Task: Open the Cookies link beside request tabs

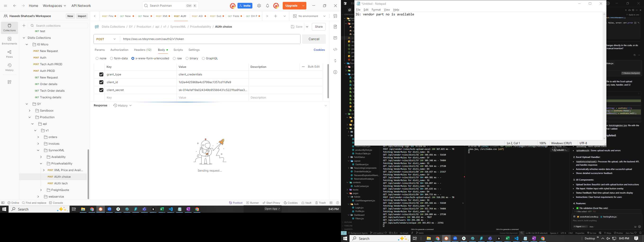Action: [x=319, y=50]
